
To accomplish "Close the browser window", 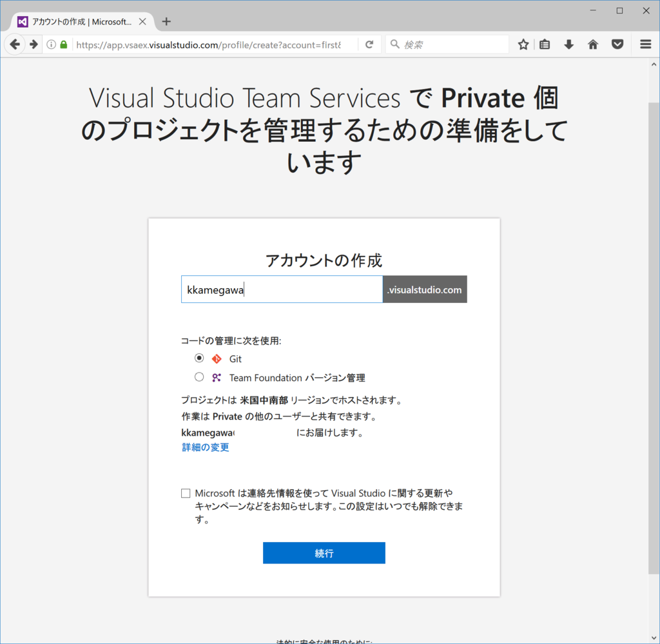I will (646, 10).
